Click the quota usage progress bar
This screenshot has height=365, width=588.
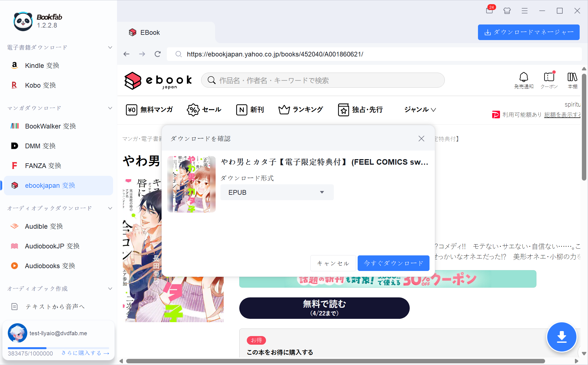point(58,348)
